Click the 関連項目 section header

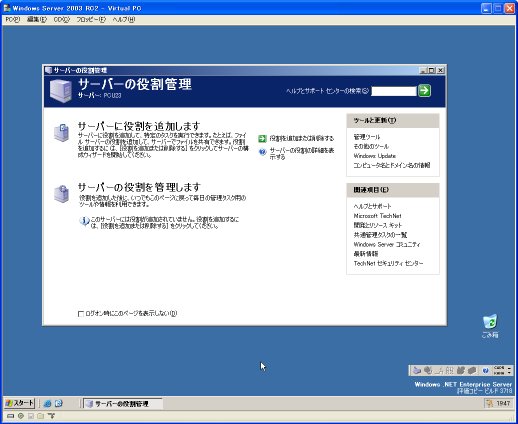pyautogui.click(x=393, y=190)
